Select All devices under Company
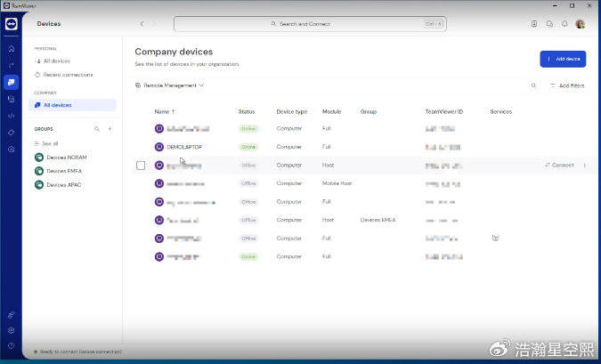This screenshot has width=601, height=364. click(72, 105)
